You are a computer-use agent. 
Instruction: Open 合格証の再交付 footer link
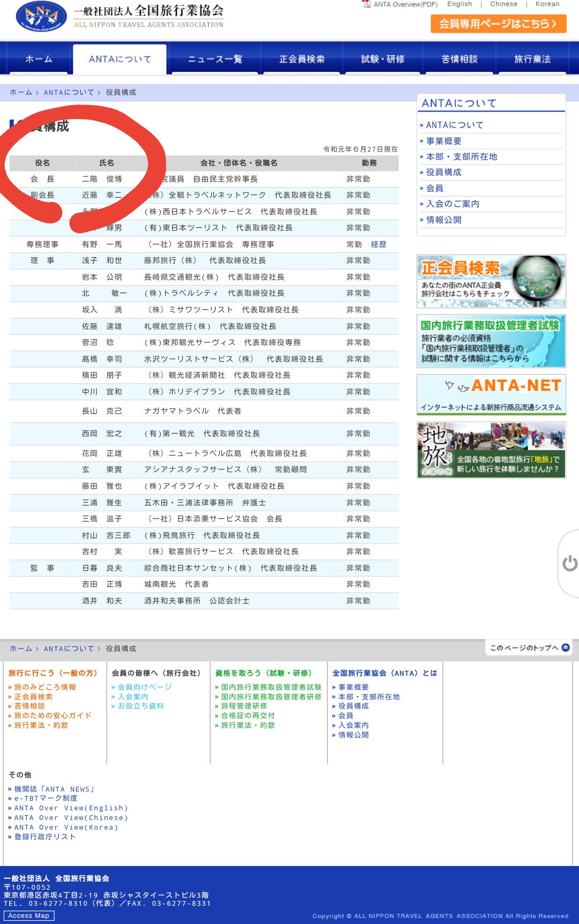click(x=248, y=716)
